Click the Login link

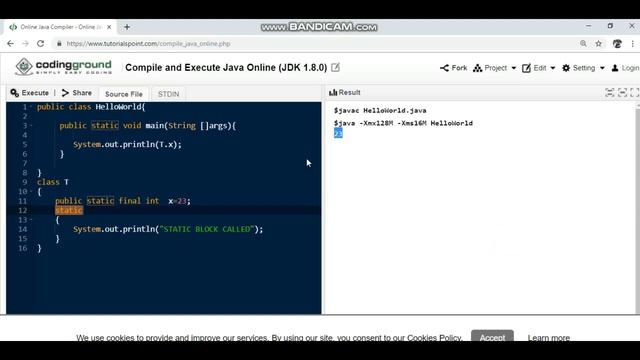pyautogui.click(x=625, y=68)
